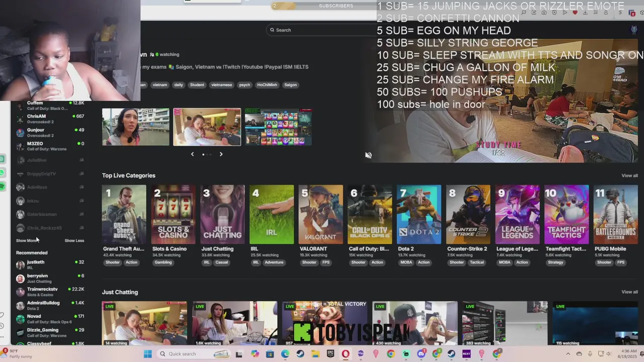Open the Counter-Strike 2 category card
The height and width of the screenshot is (362, 644).
point(468,215)
